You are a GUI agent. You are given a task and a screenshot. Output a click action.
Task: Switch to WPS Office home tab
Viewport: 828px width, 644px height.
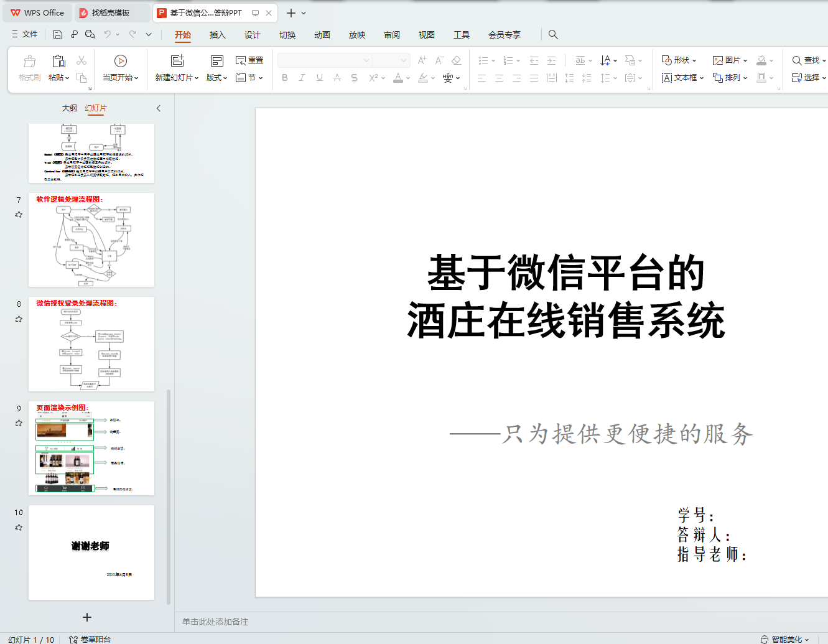[x=37, y=13]
